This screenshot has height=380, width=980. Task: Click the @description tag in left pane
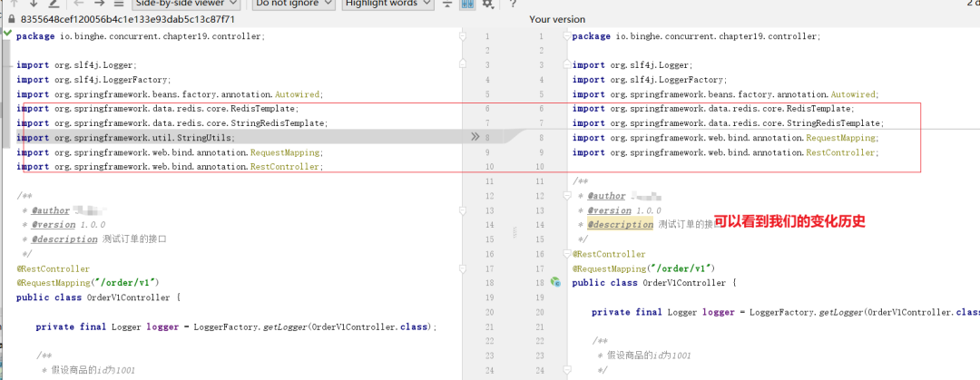(x=64, y=239)
